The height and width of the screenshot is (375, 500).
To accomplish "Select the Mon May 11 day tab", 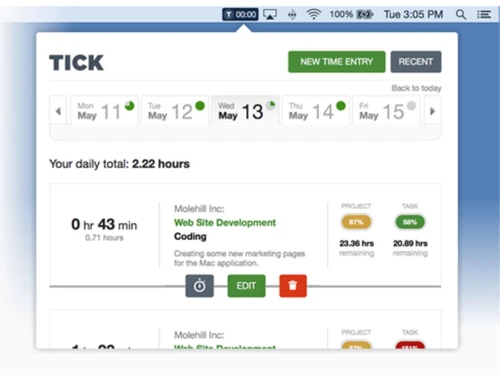I will point(105,110).
